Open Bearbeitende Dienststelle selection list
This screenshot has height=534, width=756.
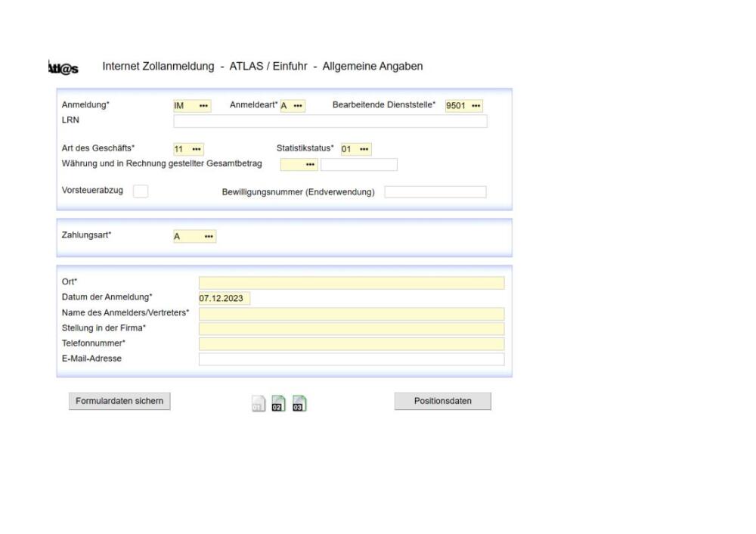[x=476, y=106]
